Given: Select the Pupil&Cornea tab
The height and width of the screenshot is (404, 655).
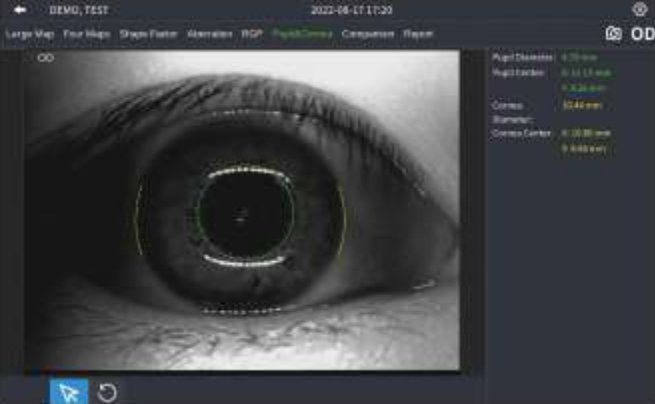Looking at the screenshot, I should 303,33.
